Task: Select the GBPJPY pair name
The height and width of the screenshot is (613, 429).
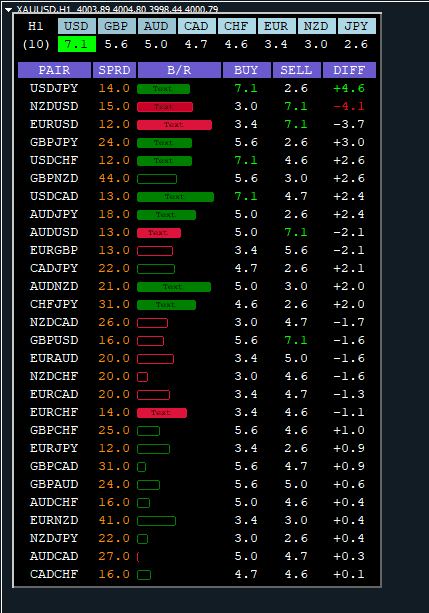Action: [x=54, y=142]
